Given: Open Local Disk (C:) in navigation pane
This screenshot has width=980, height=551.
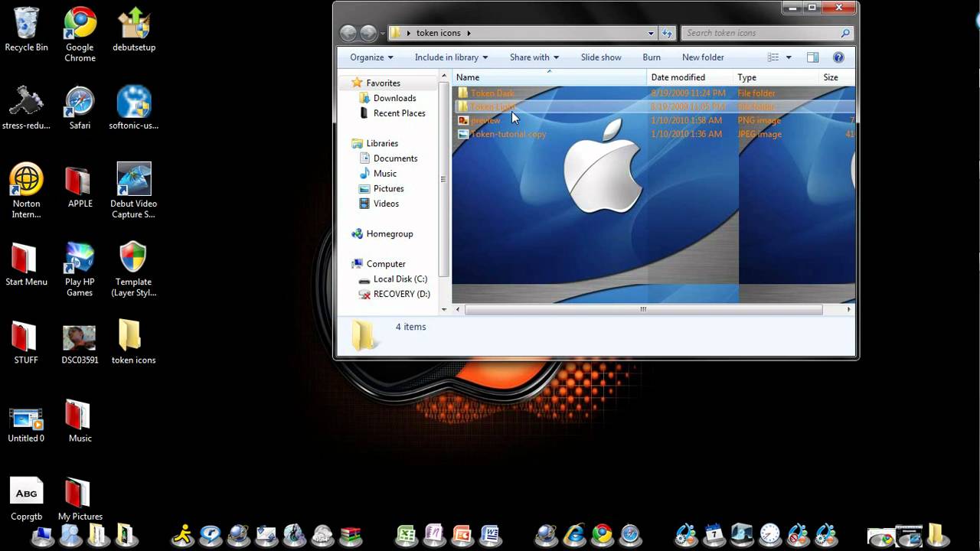Looking at the screenshot, I should click(x=400, y=279).
